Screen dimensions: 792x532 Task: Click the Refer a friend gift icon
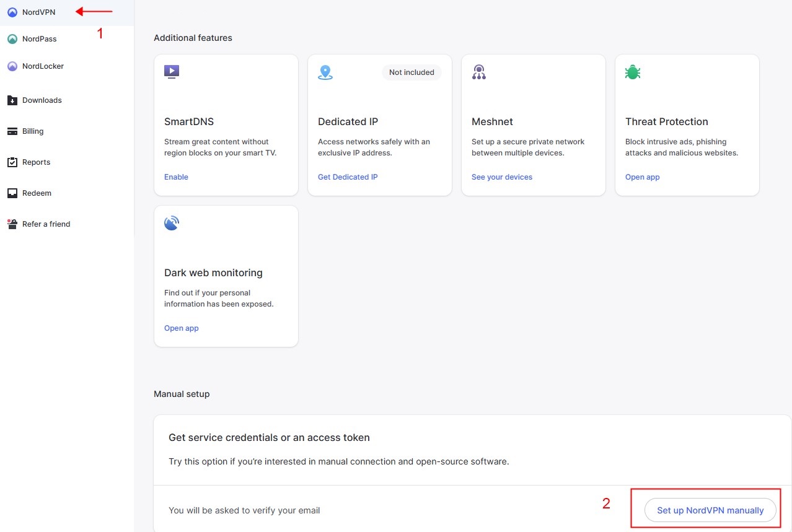coord(12,224)
